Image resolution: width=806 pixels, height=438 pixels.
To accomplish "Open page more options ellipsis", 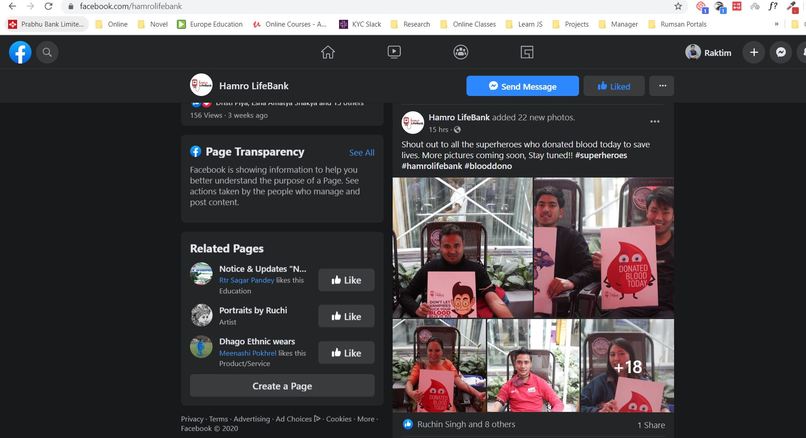I will pyautogui.click(x=662, y=86).
